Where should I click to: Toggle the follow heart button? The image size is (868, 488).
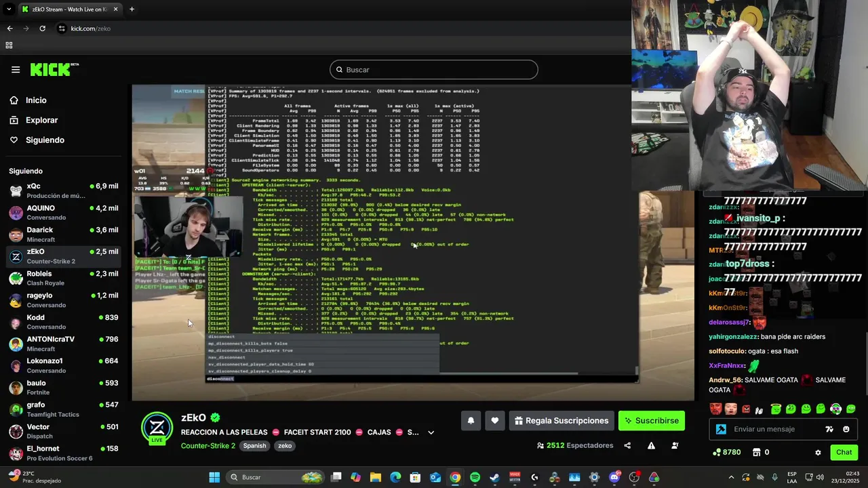[x=494, y=421]
